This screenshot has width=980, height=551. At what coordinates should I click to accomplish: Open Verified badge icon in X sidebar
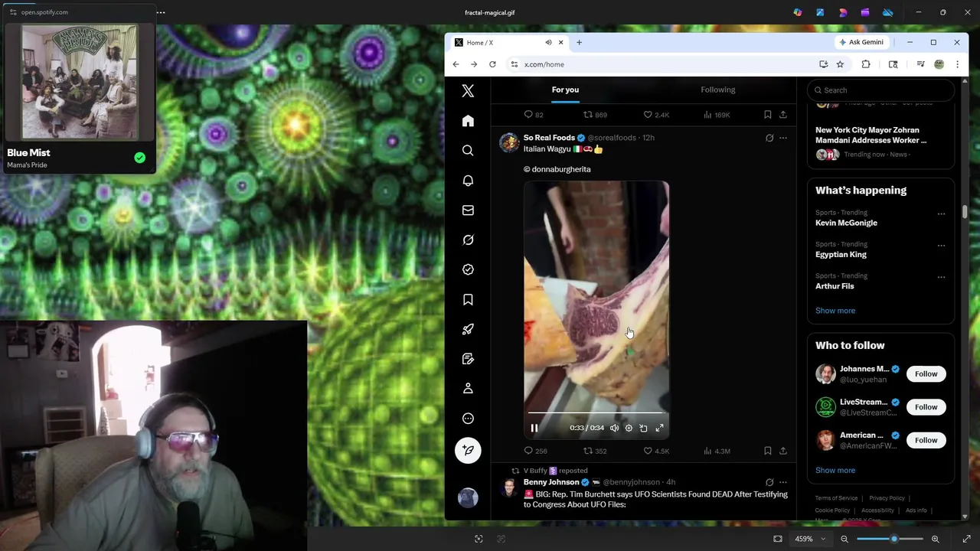coord(468,269)
